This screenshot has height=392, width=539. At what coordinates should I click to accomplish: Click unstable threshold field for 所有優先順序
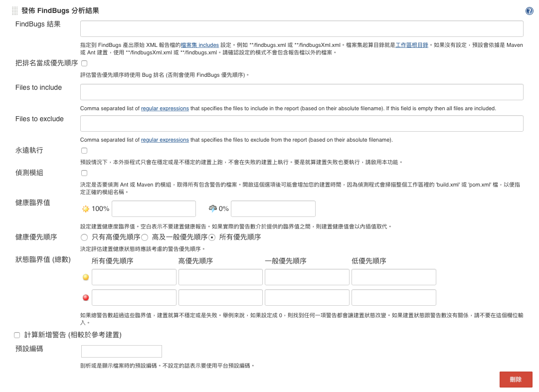(134, 277)
